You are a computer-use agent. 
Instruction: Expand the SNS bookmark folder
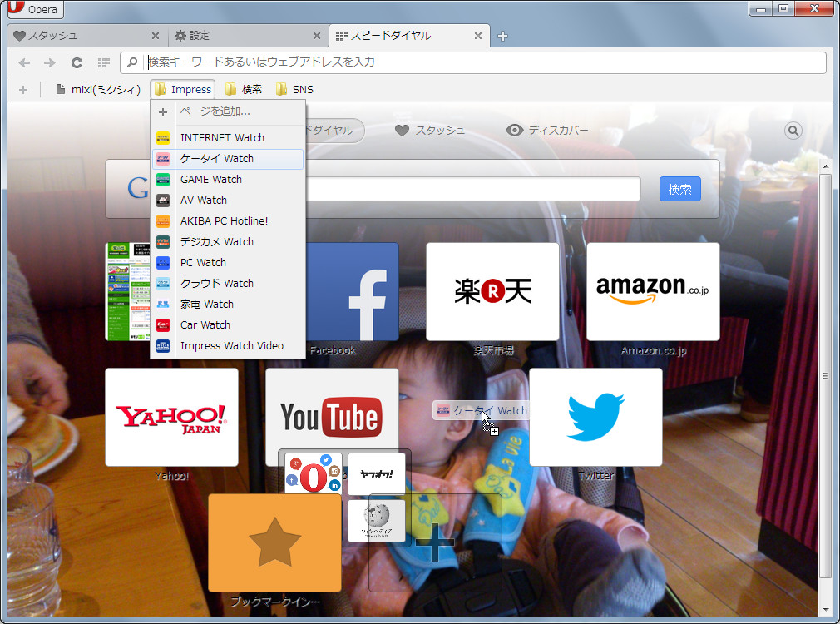click(294, 90)
